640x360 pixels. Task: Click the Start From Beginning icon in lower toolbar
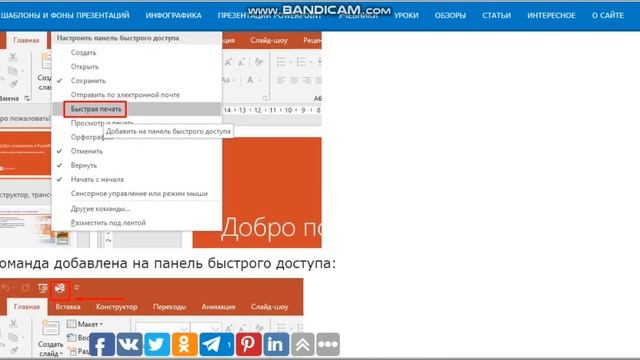tap(42, 288)
